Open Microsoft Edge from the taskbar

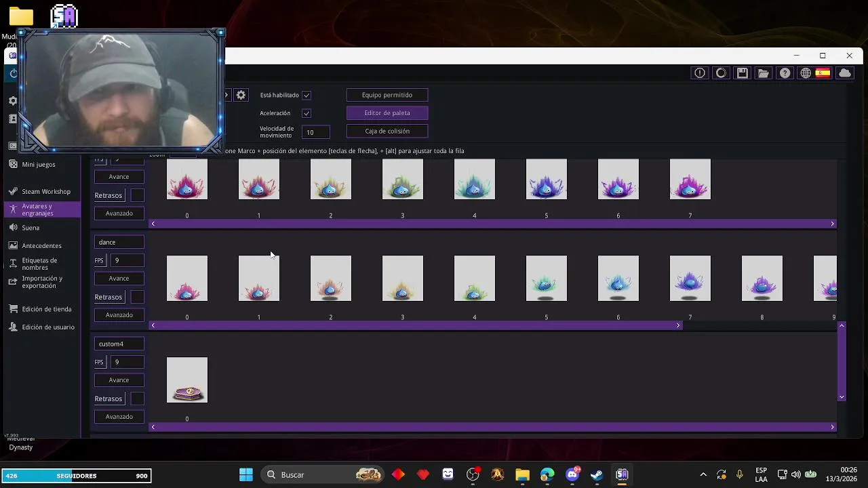pos(547,474)
